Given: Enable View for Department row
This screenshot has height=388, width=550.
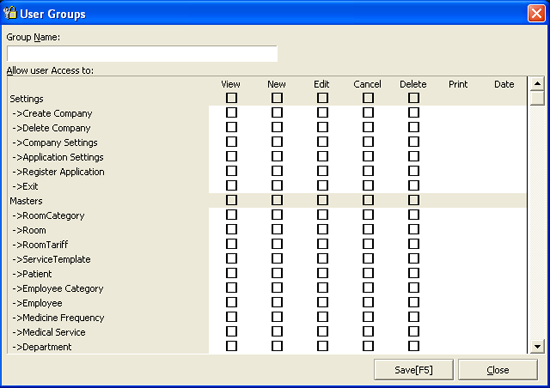Looking at the screenshot, I should click(x=232, y=346).
